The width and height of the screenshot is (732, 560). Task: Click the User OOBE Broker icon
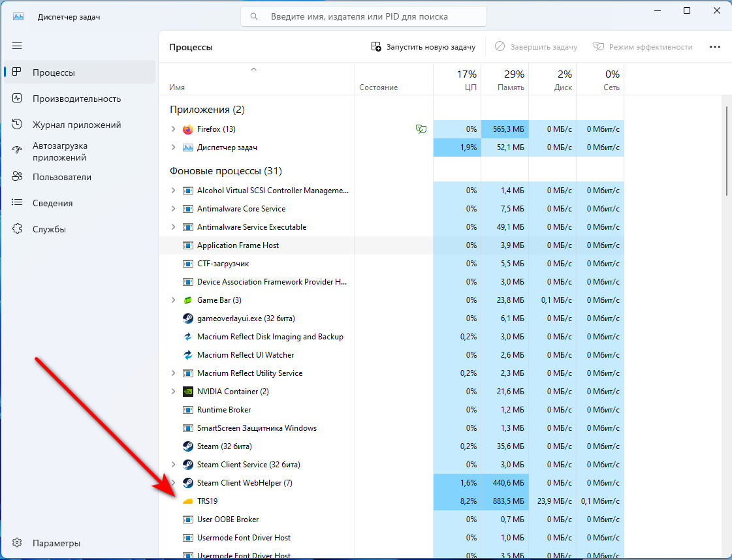click(187, 520)
